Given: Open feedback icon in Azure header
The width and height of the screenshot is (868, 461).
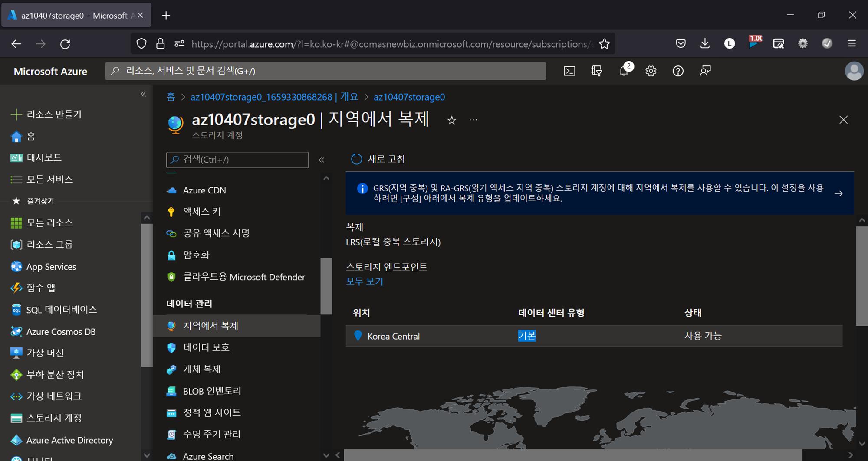Looking at the screenshot, I should point(705,71).
